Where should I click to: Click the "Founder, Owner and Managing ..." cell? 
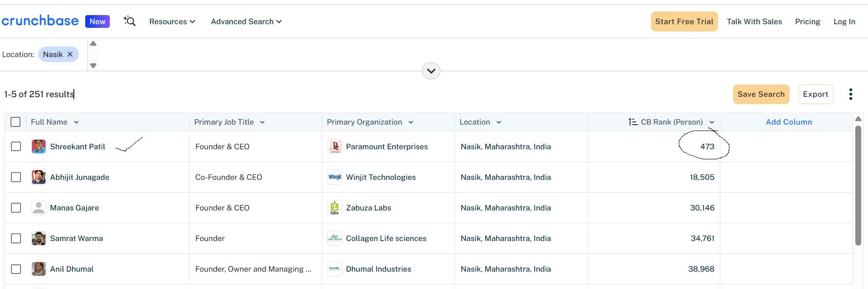[x=253, y=269]
